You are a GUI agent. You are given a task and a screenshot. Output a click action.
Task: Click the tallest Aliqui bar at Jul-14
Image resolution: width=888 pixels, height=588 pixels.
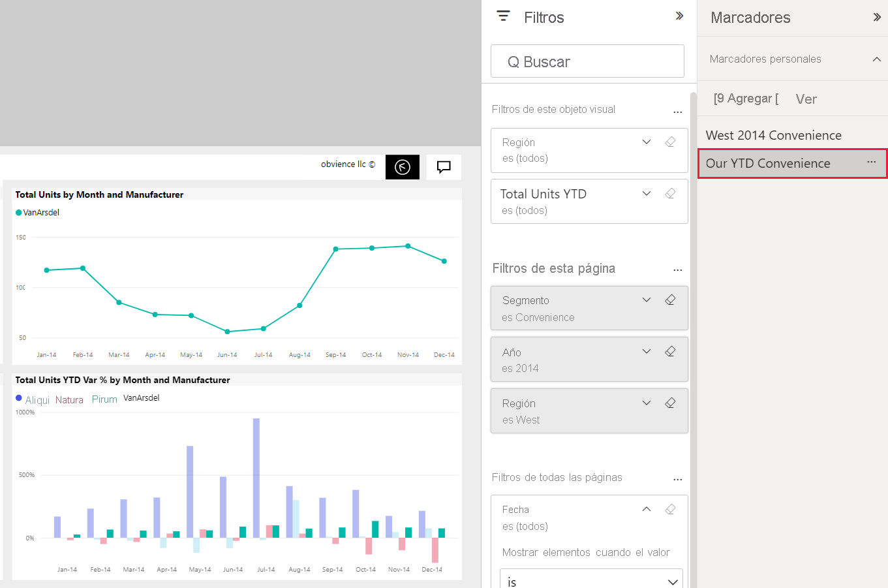(x=256, y=478)
